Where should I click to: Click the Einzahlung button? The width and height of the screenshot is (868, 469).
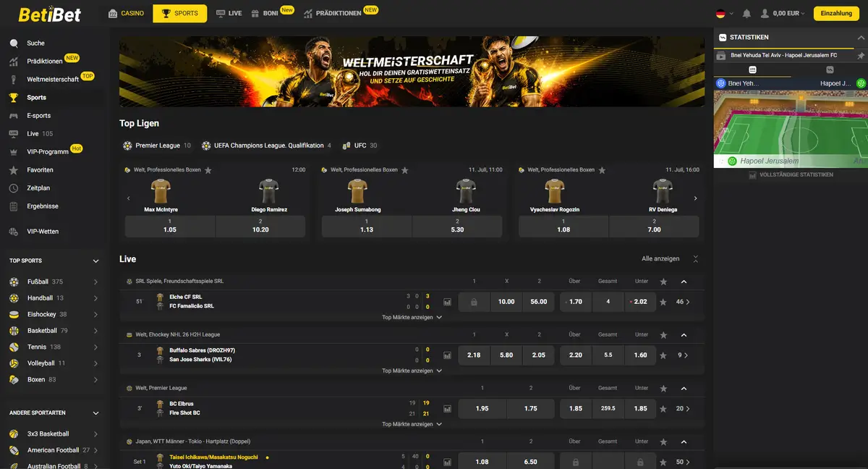point(836,13)
